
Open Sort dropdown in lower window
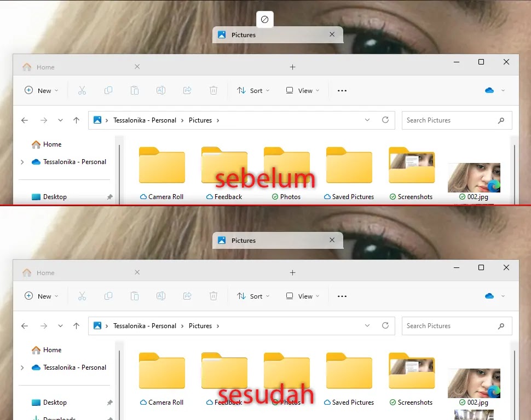(253, 296)
